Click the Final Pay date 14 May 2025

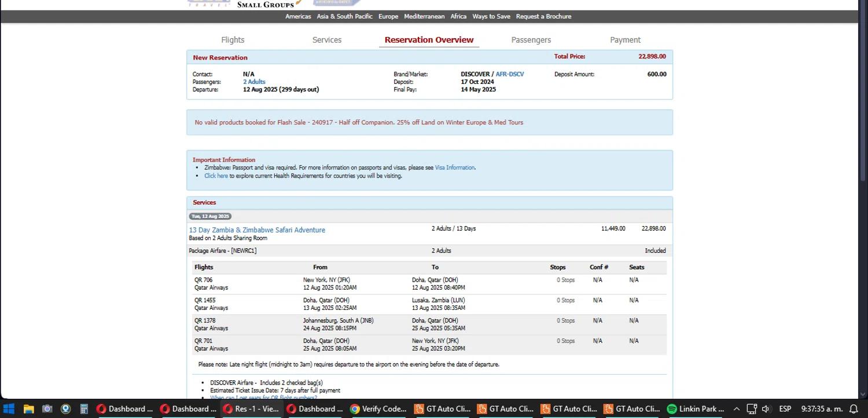point(478,90)
